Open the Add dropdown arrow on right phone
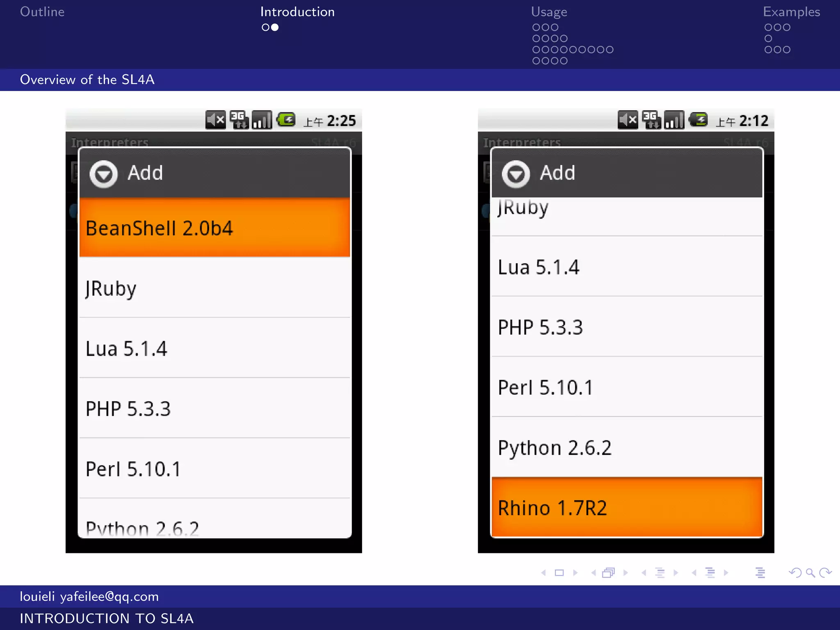 tap(516, 174)
